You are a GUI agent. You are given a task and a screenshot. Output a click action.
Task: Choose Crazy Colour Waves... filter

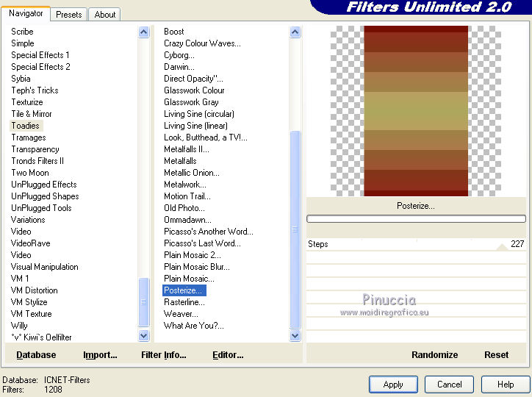click(x=202, y=43)
